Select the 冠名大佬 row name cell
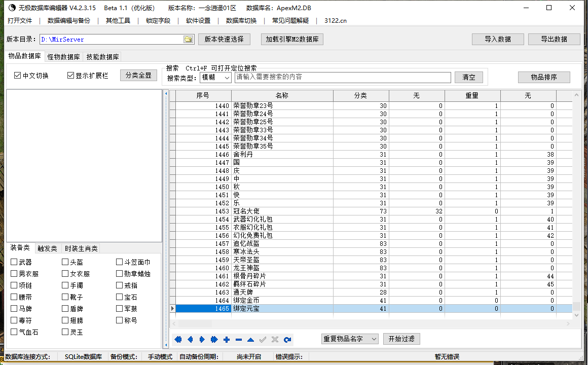The height and width of the screenshot is (365, 588). click(x=282, y=211)
